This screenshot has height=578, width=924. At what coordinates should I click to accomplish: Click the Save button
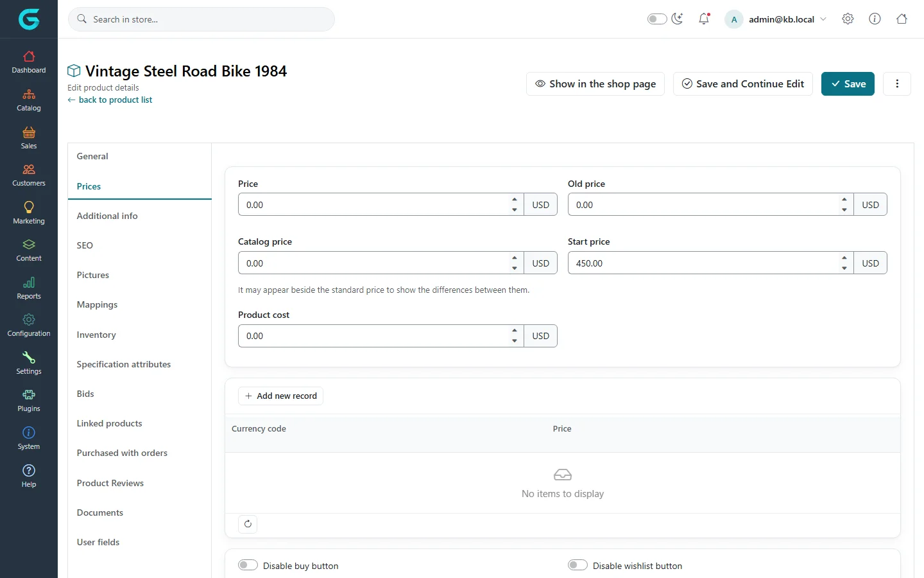click(848, 83)
